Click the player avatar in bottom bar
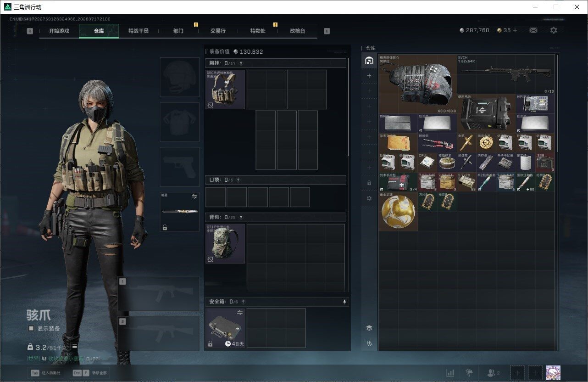 pos(553,373)
